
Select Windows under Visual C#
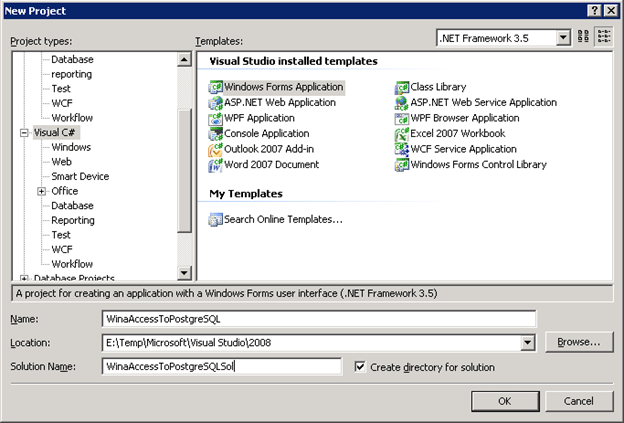[71, 147]
